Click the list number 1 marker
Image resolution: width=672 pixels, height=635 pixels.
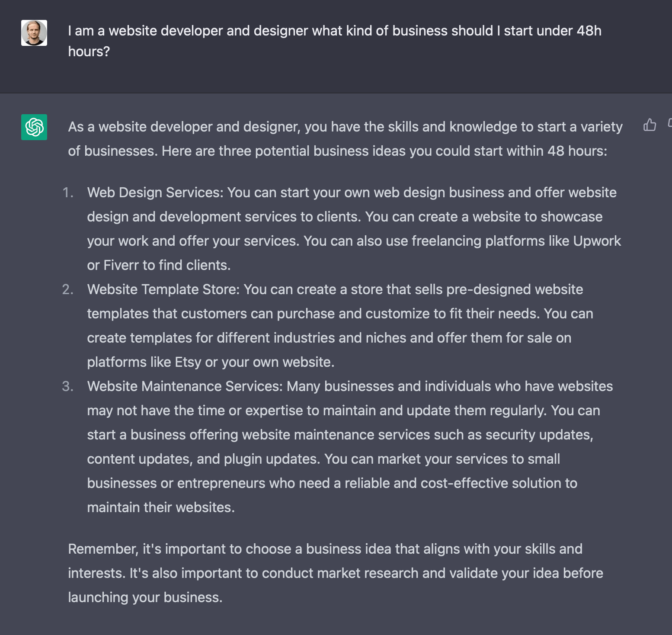(68, 192)
